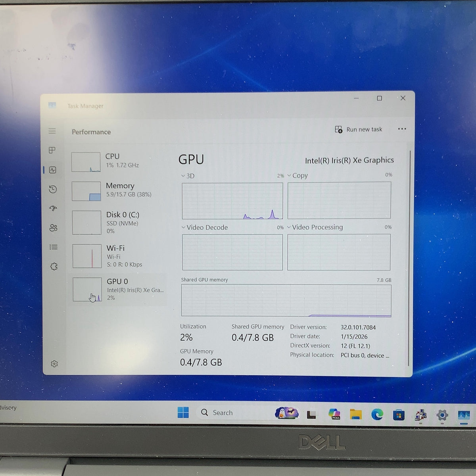Image resolution: width=476 pixels, height=476 pixels.
Task: Open the Halloween search highlight icon
Action: click(287, 413)
